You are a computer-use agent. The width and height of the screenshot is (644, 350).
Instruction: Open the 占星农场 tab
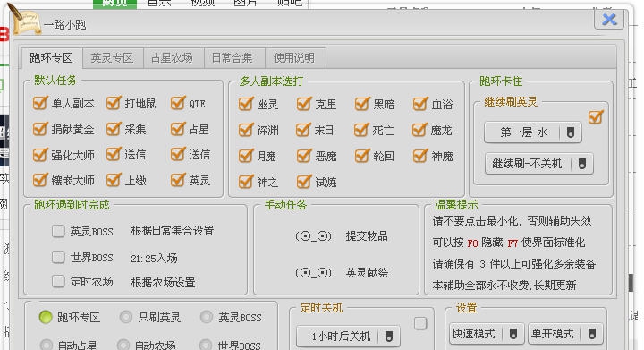point(173,58)
